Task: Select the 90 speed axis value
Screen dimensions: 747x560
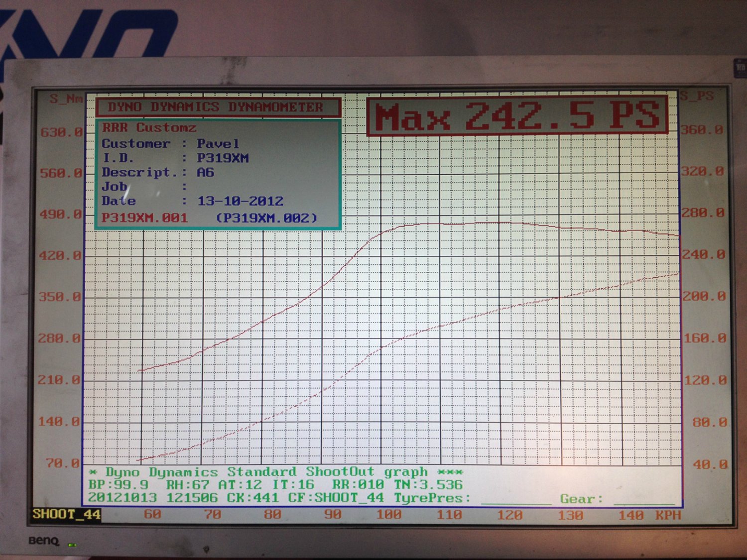Action: click(x=333, y=514)
